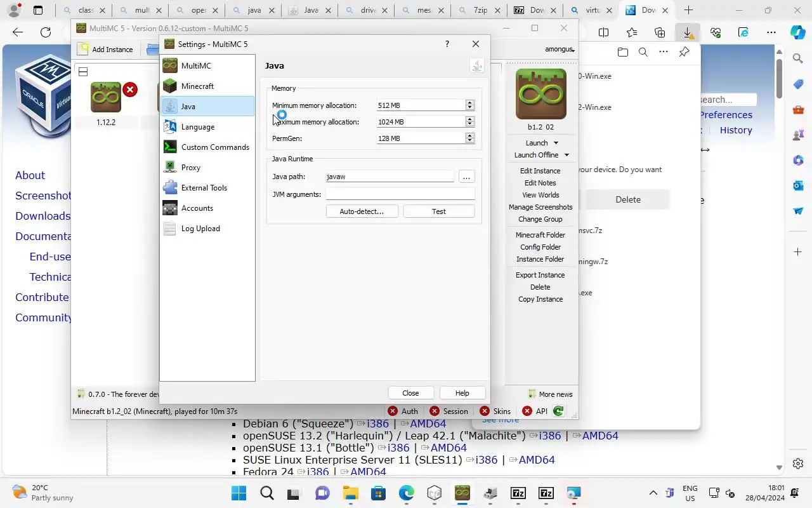Pin the Edge downloads panel
The image size is (812, 508).
pos(684,52)
